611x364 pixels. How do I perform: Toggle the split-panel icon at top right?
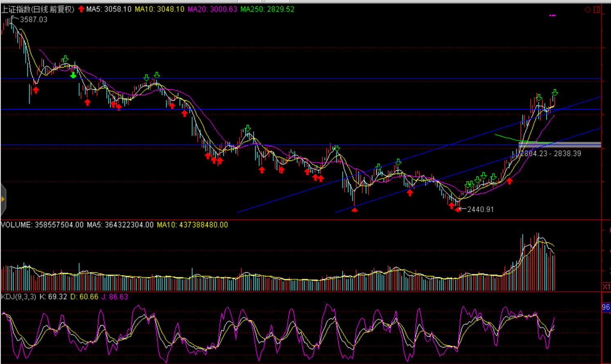pos(597,9)
